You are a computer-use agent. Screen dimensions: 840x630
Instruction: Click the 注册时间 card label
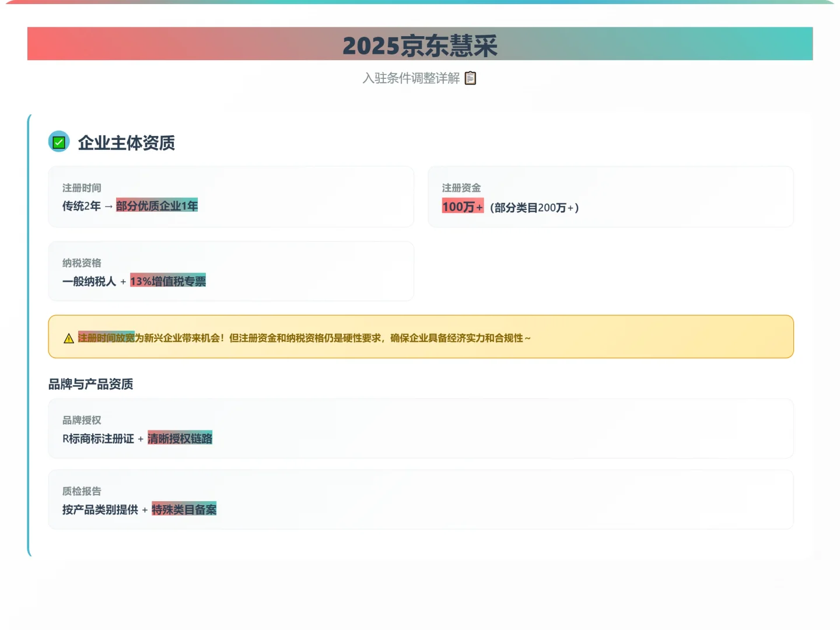tap(82, 188)
